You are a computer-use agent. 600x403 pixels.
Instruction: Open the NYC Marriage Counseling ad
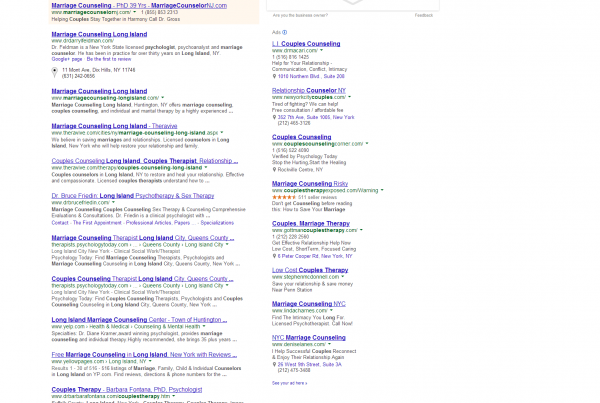pyautogui.click(x=309, y=338)
